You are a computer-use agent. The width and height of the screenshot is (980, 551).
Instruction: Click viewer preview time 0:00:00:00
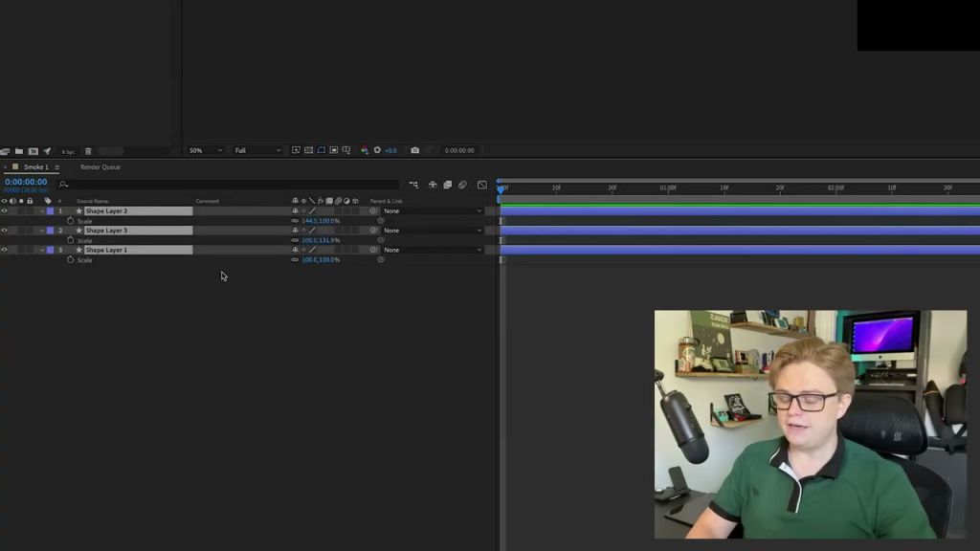(x=459, y=150)
